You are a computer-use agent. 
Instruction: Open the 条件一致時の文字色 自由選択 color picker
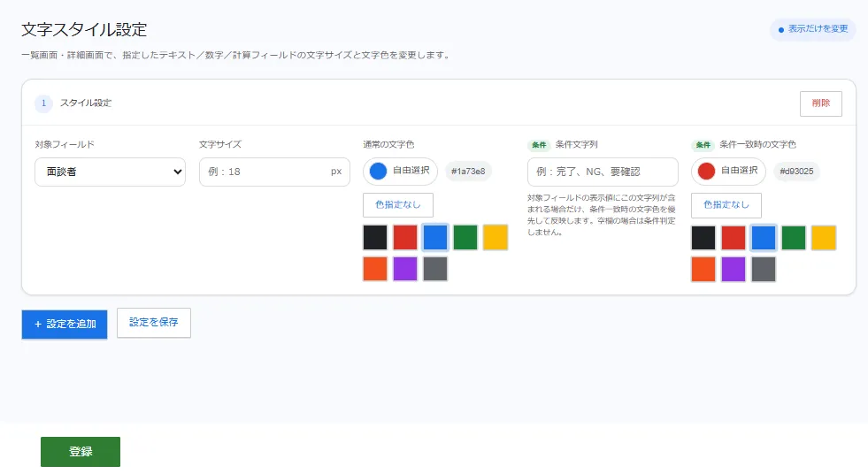[728, 172]
